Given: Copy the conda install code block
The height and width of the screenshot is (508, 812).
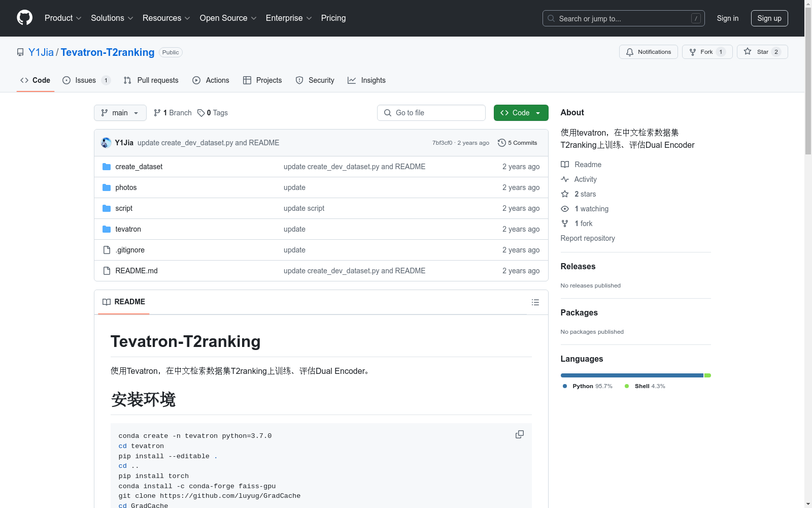Looking at the screenshot, I should (x=520, y=434).
